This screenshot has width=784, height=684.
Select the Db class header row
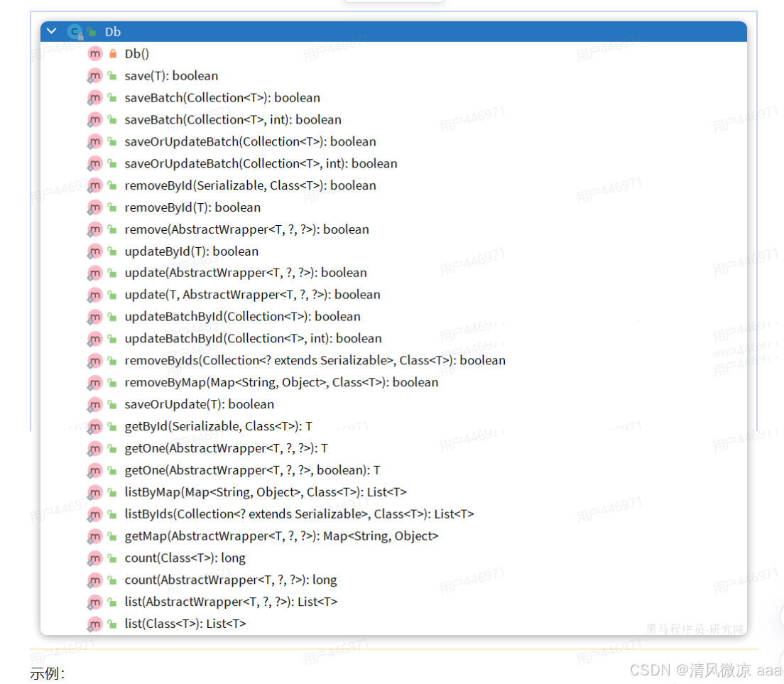click(393, 31)
